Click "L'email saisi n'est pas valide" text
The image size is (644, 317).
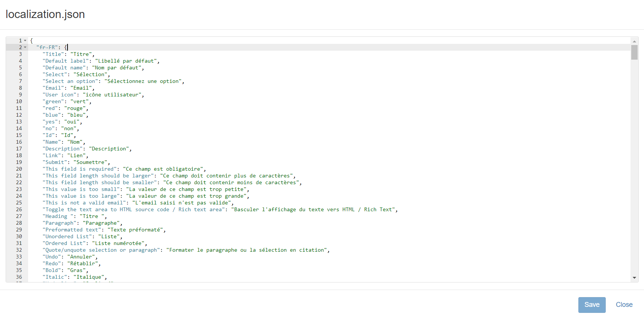(182, 203)
